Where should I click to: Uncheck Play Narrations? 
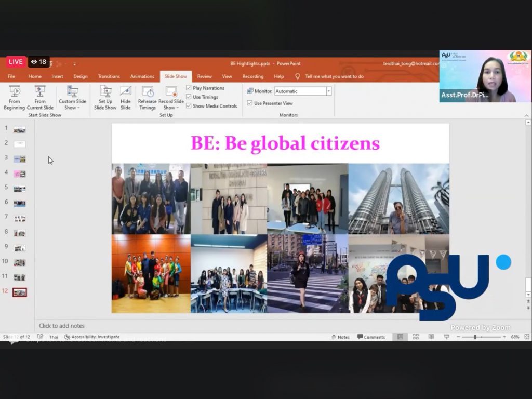tap(189, 88)
